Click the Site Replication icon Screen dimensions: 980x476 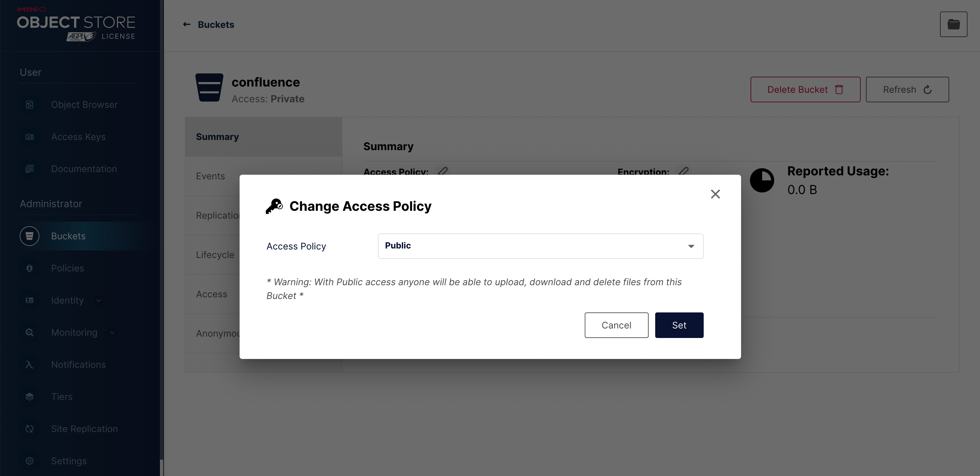click(29, 429)
